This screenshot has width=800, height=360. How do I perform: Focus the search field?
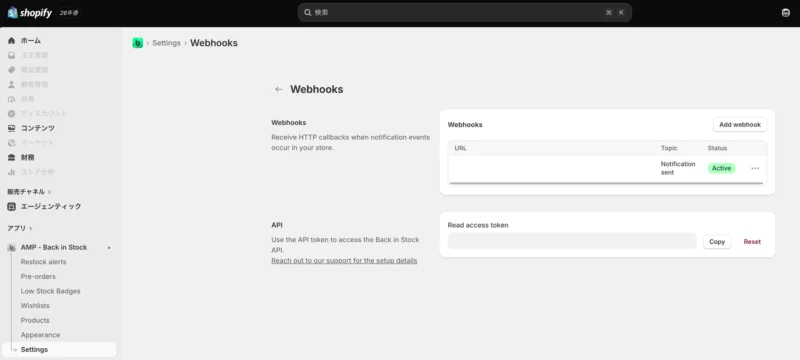tap(464, 12)
